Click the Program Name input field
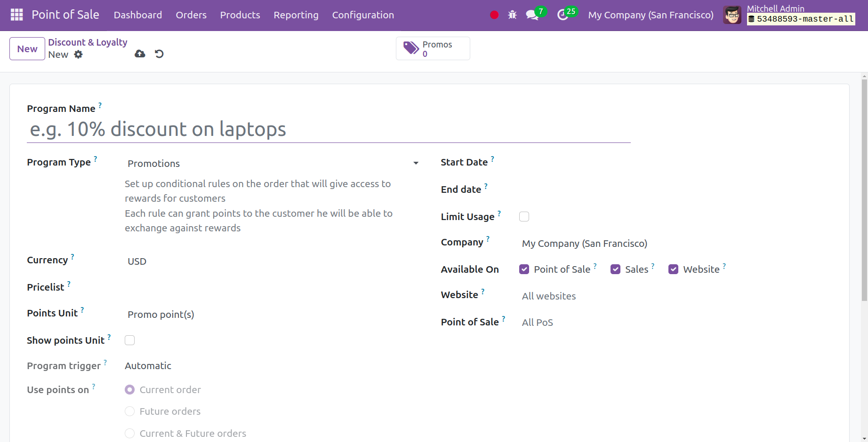Screen dimensions: 868x442 328,129
